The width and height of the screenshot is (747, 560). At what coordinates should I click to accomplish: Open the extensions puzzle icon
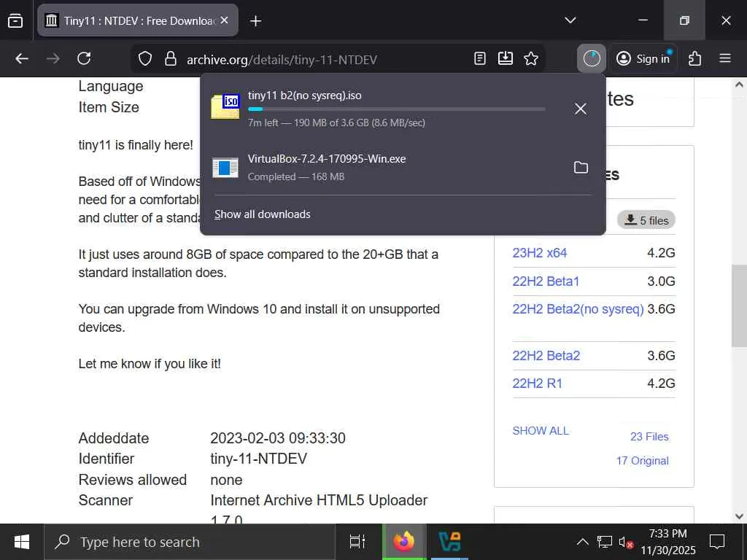tap(694, 58)
